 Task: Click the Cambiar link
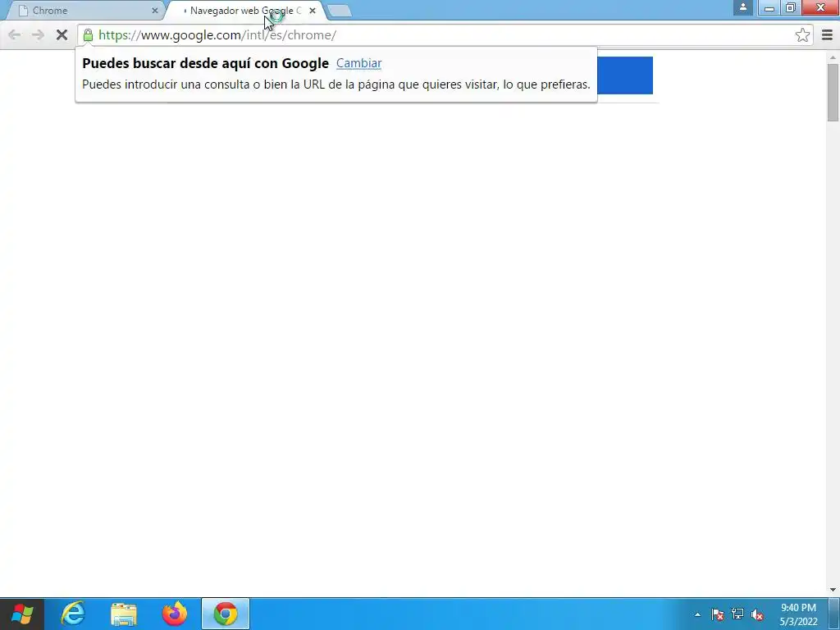coord(359,63)
